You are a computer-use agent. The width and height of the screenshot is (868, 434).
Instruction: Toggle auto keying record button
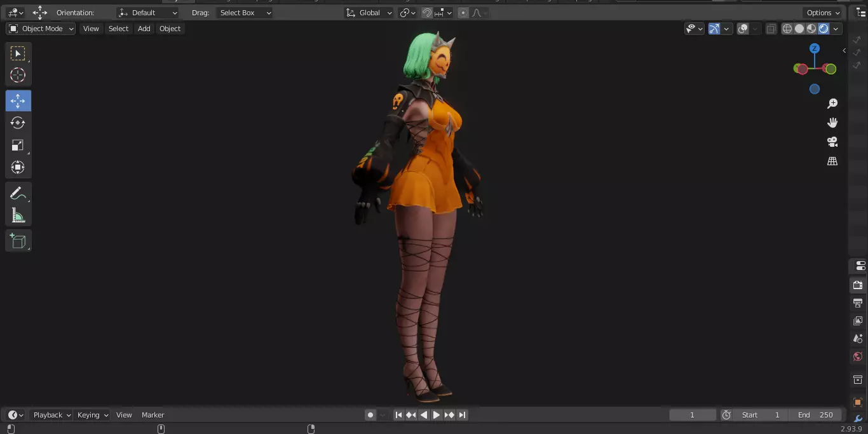pos(370,415)
